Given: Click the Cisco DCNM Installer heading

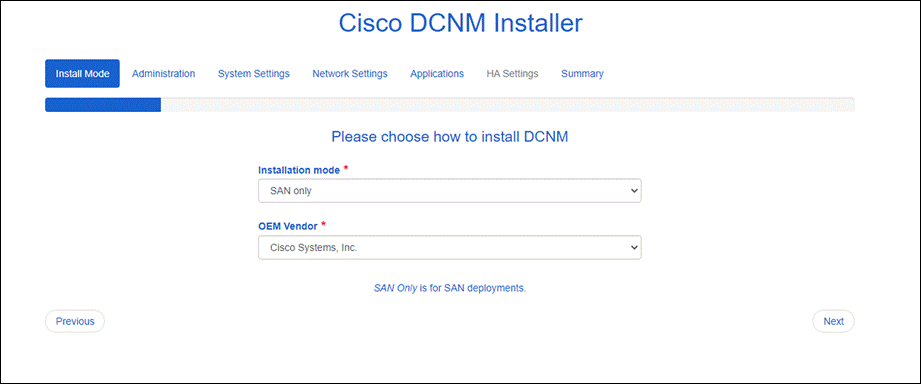Looking at the screenshot, I should [460, 23].
